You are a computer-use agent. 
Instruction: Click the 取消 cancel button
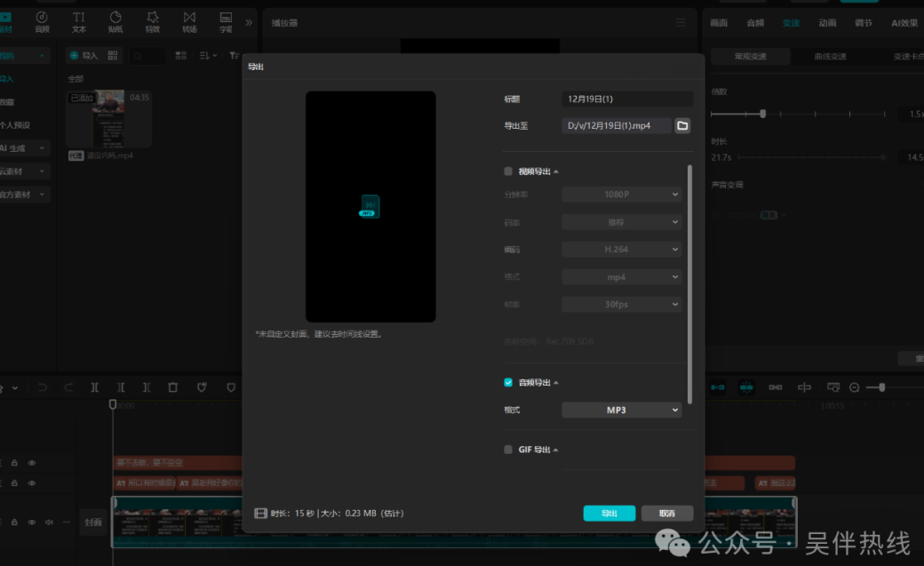[x=667, y=514]
